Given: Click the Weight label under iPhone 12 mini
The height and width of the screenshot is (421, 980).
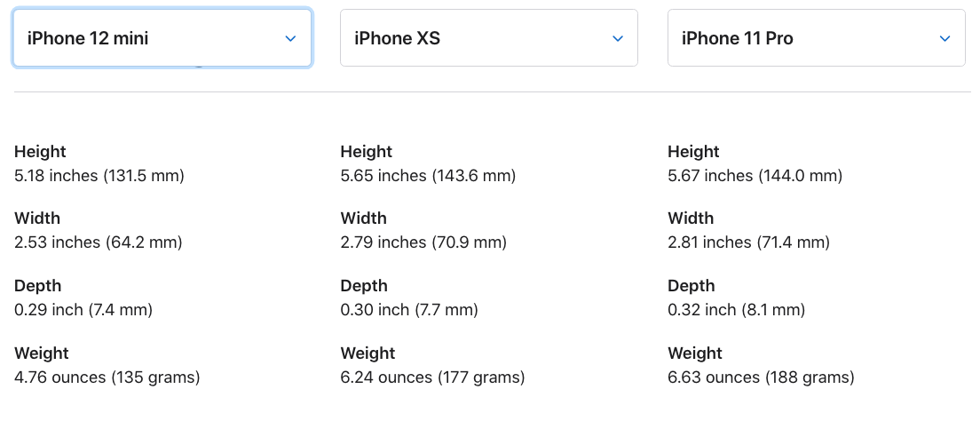Looking at the screenshot, I should [42, 353].
